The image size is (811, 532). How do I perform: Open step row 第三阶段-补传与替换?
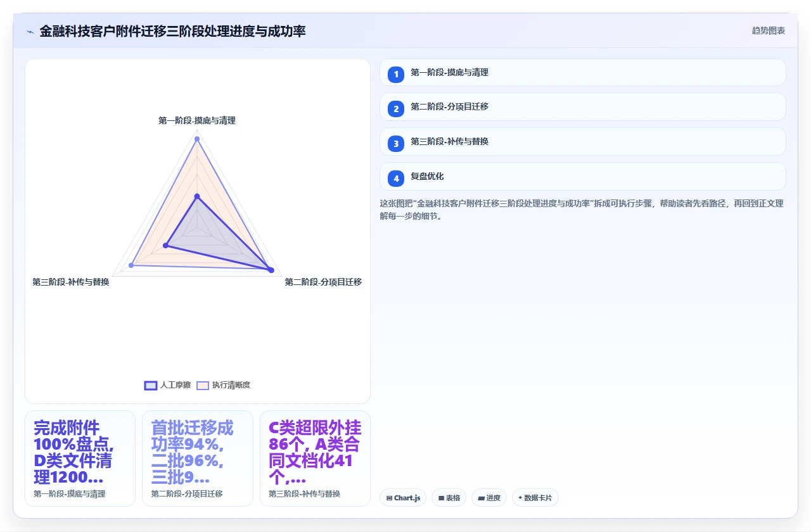click(582, 141)
